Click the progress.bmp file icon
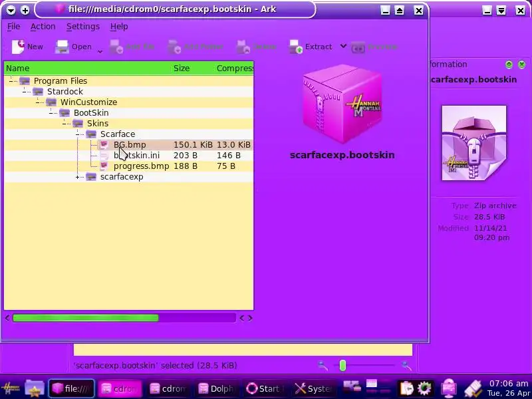This screenshot has height=399, width=532. 104,166
